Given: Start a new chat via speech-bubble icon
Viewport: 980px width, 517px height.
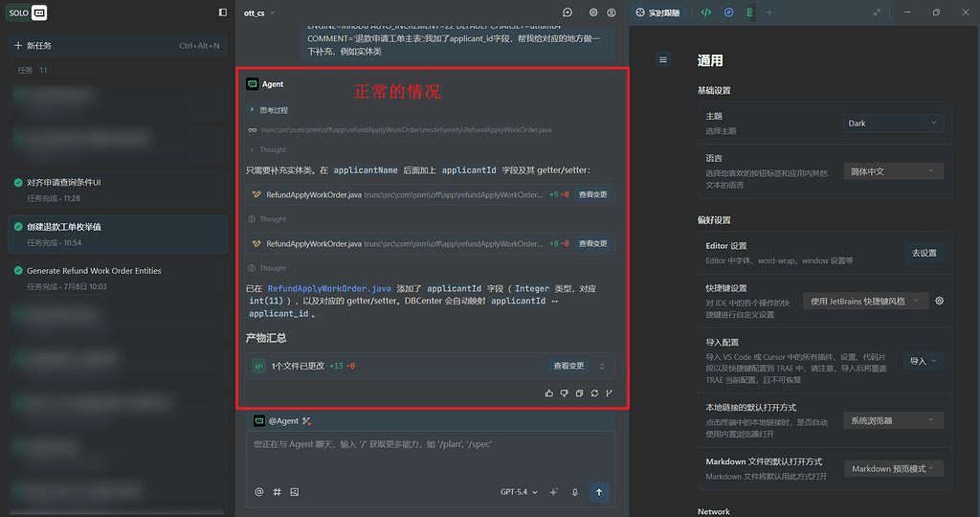Looking at the screenshot, I should (568, 12).
